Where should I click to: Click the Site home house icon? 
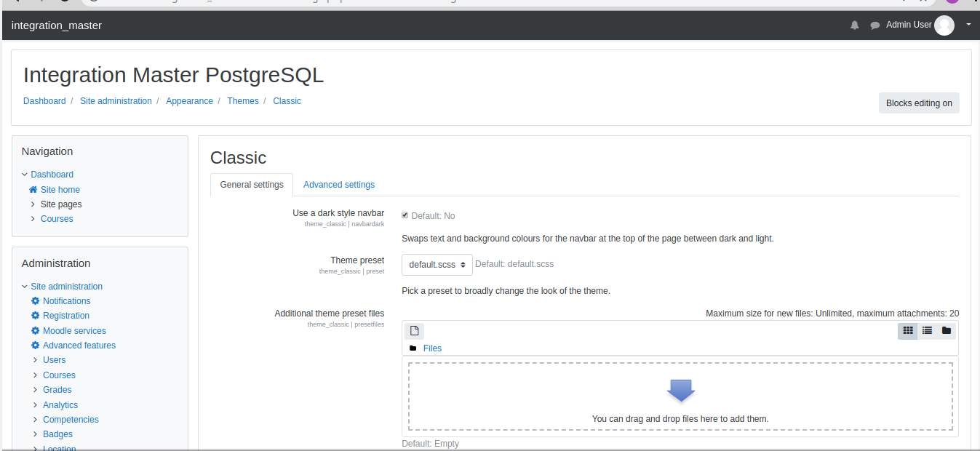33,190
